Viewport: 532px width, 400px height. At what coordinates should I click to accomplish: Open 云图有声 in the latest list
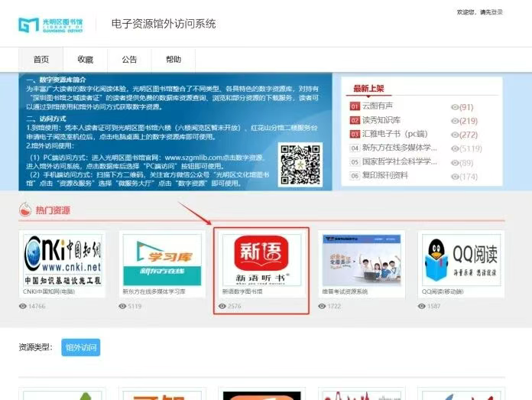pyautogui.click(x=380, y=107)
